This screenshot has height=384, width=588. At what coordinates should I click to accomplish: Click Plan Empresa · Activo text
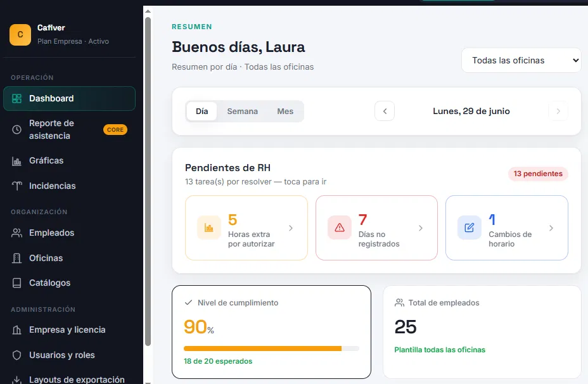(73, 42)
